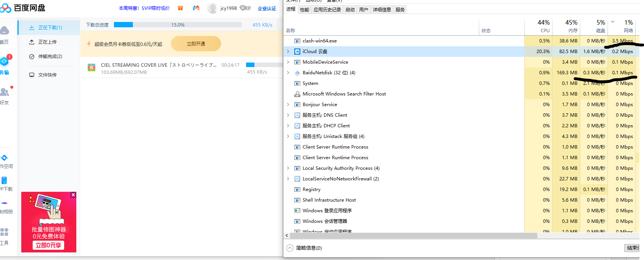Switch to the 启动 tab
The width and height of the screenshot is (644, 260).
point(350,10)
